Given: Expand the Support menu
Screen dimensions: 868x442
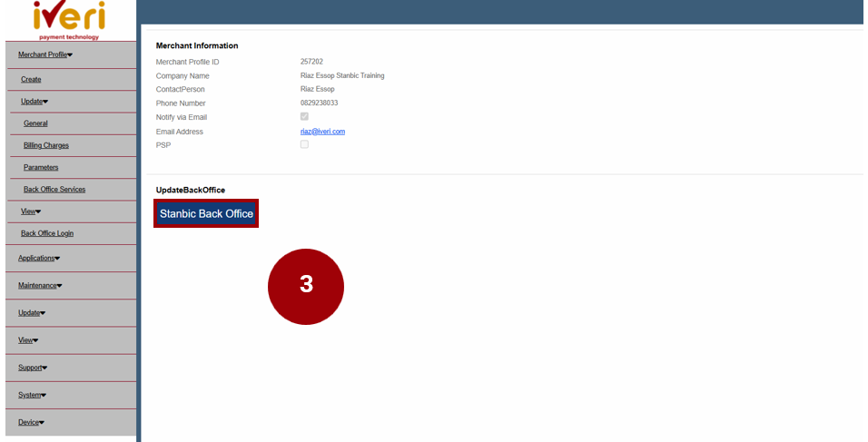Looking at the screenshot, I should coord(32,368).
